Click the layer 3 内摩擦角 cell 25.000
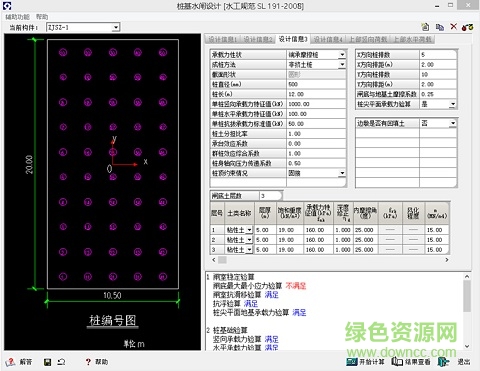The height and width of the screenshot is (371, 480). tap(365, 250)
